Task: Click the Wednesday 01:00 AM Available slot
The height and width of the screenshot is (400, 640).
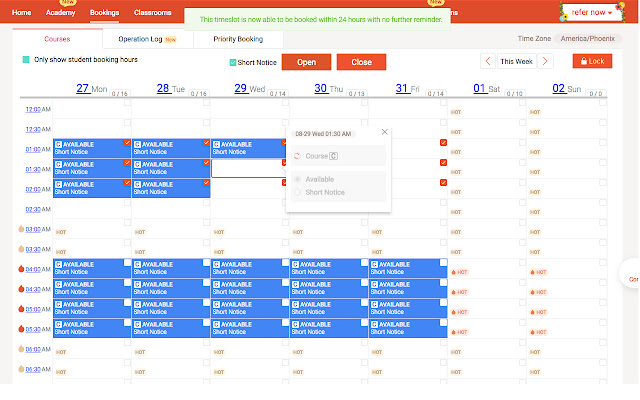Action: pyautogui.click(x=249, y=148)
